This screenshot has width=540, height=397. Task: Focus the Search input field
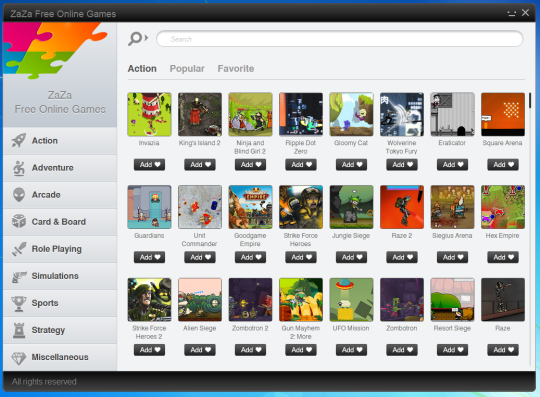tap(340, 39)
